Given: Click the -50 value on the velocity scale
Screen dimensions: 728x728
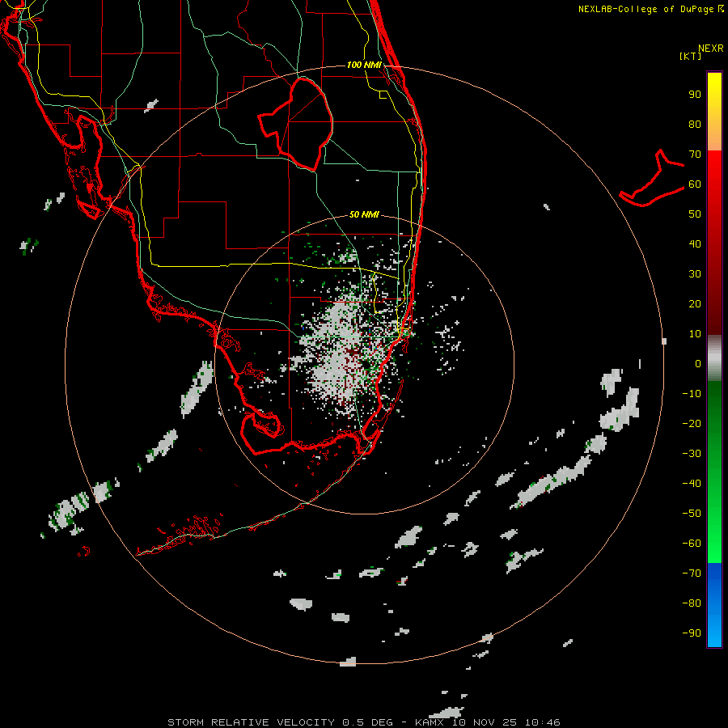Looking at the screenshot, I should 692,514.
